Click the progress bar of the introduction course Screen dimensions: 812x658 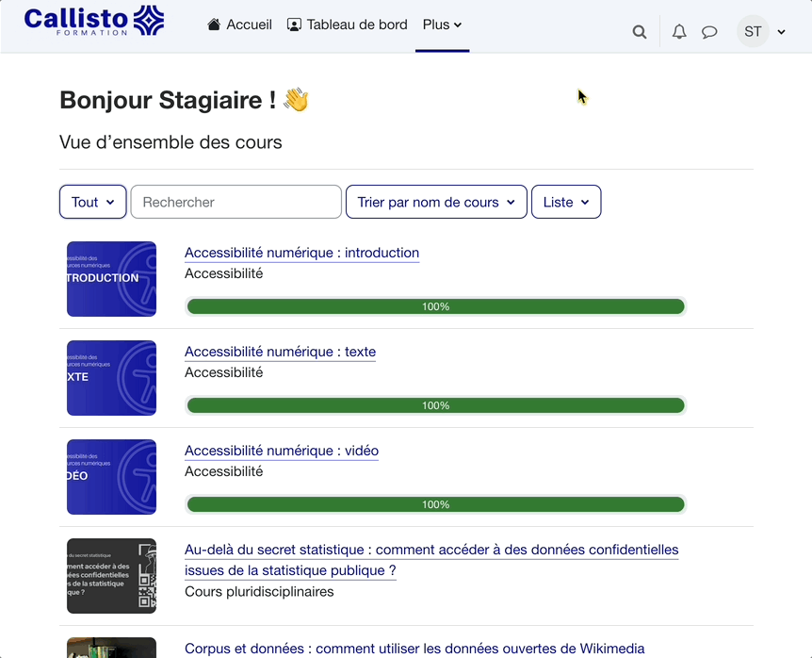click(435, 306)
